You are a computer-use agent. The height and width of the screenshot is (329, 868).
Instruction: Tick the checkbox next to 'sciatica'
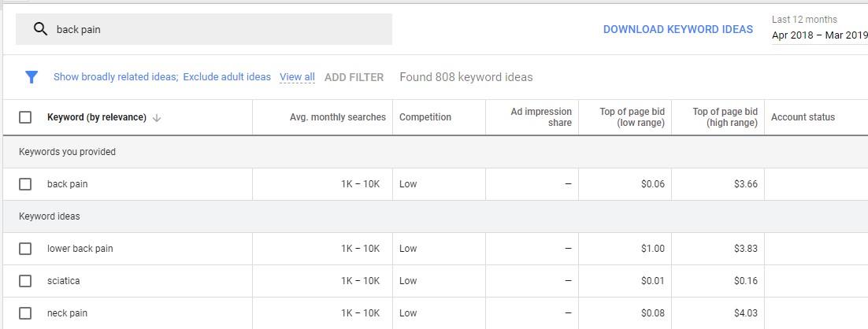pyautogui.click(x=25, y=281)
